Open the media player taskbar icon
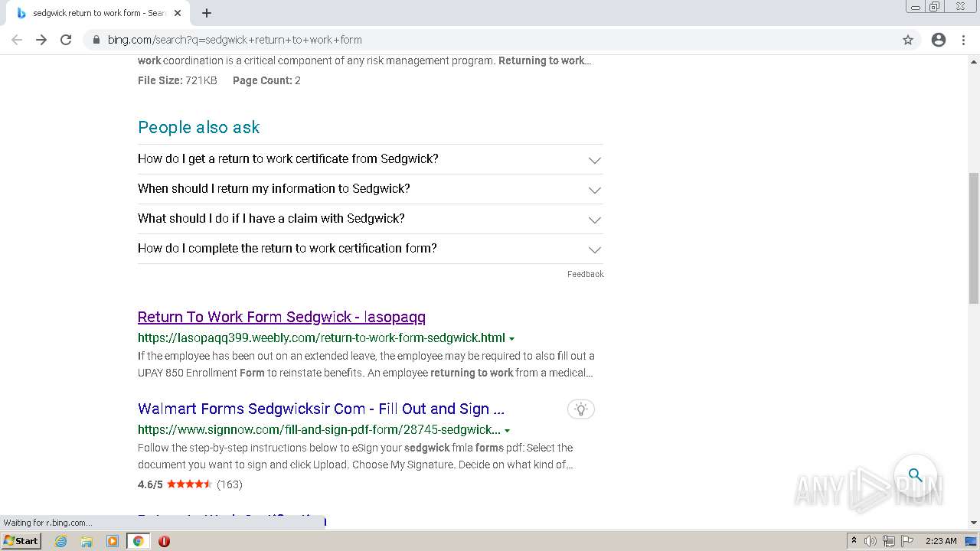This screenshot has height=551, width=980. click(113, 541)
